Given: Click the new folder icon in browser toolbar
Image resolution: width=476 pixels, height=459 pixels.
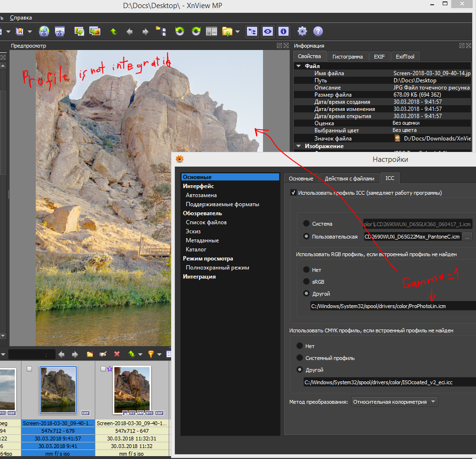Looking at the screenshot, I should (90, 354).
